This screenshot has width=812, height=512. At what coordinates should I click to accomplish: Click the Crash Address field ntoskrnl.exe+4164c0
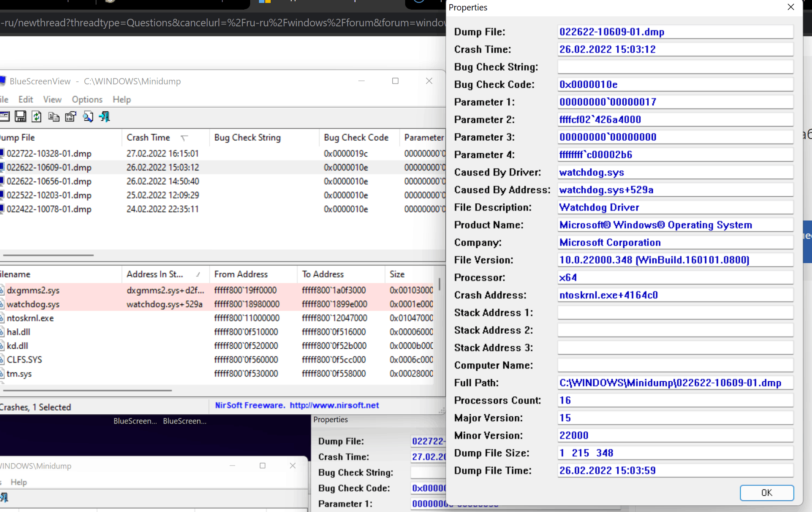tap(675, 295)
